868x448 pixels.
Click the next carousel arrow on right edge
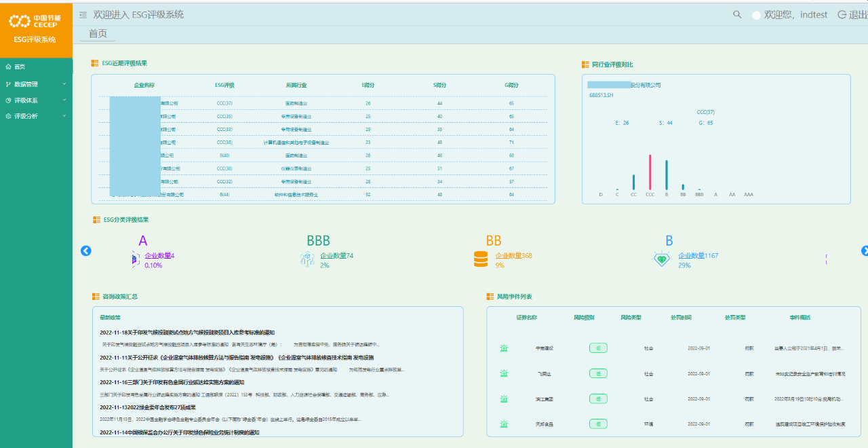click(x=865, y=251)
